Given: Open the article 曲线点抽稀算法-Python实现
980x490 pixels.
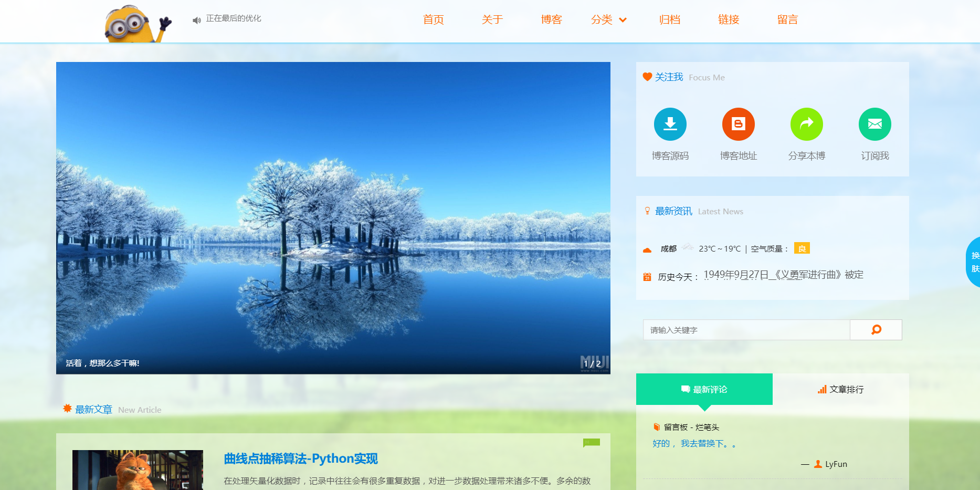Looking at the screenshot, I should (x=301, y=458).
